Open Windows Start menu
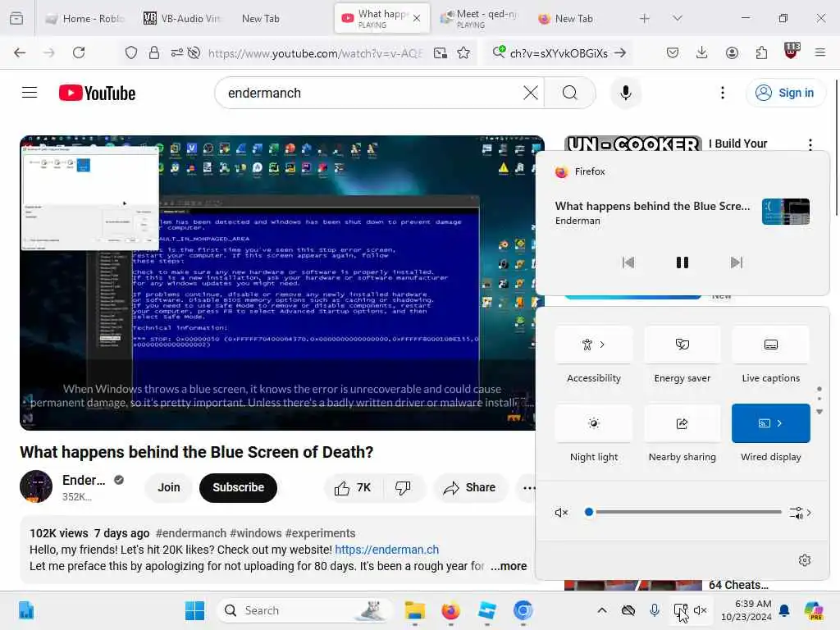Viewport: 840px width, 630px height. (x=195, y=610)
